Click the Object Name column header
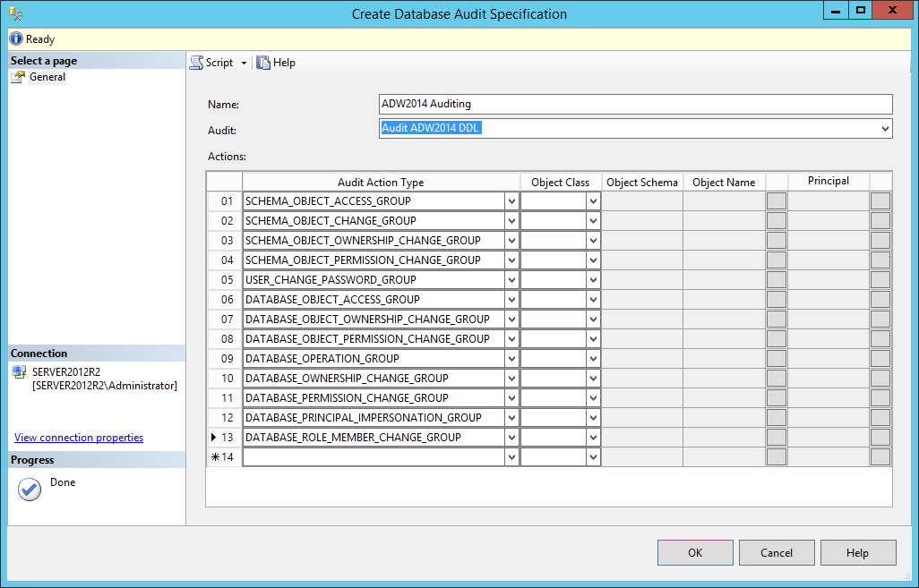 (x=724, y=183)
